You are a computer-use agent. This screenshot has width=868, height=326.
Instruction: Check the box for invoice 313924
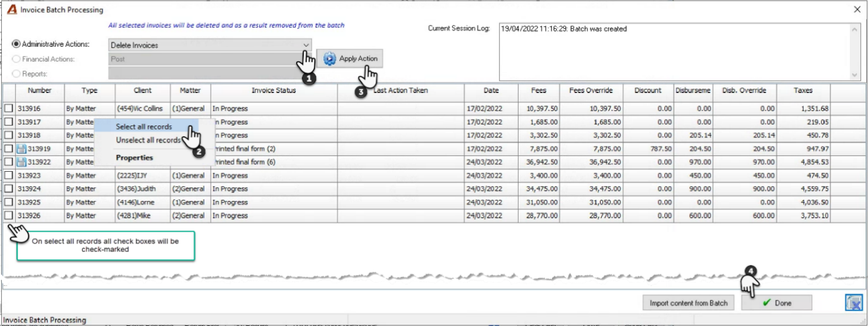point(9,189)
